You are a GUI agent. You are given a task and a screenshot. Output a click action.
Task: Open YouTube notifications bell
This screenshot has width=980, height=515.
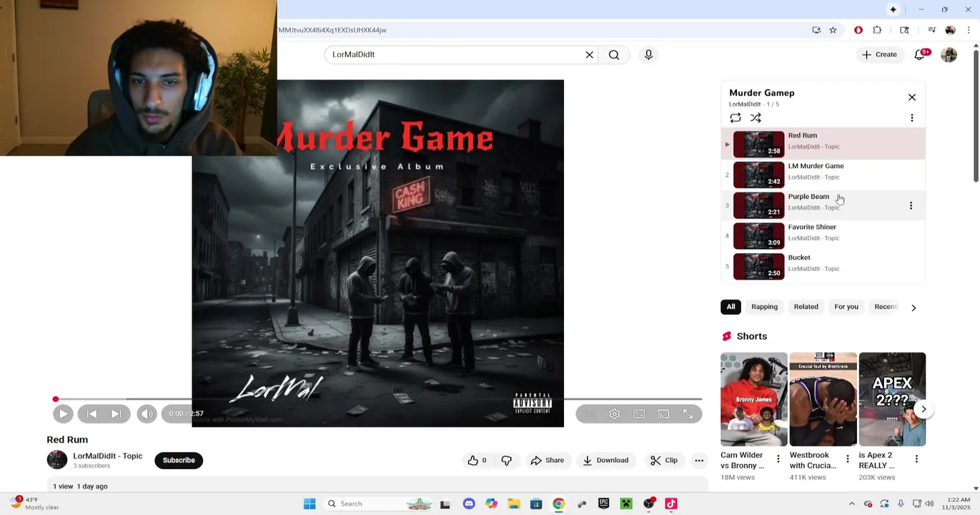920,54
